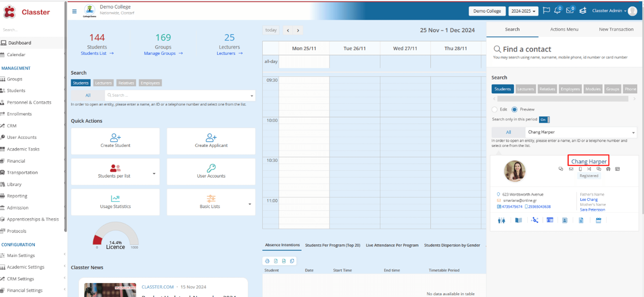
Task: Click the open book icon on contact card
Action: point(519,220)
